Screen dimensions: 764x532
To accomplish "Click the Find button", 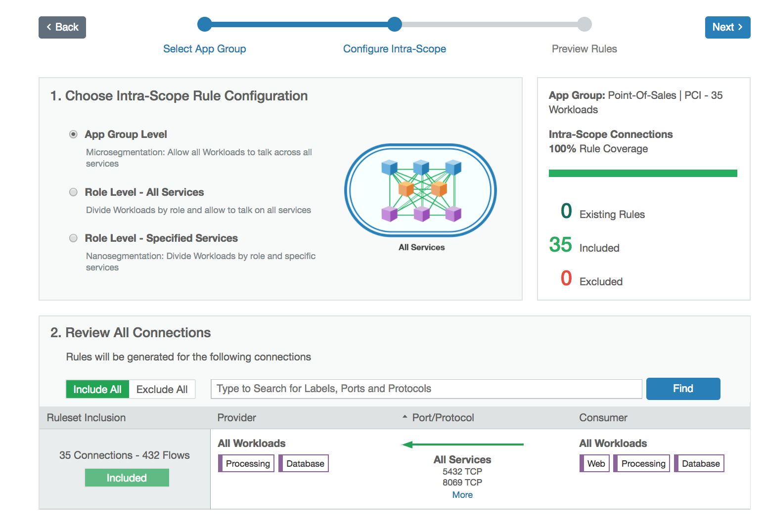I will [683, 389].
